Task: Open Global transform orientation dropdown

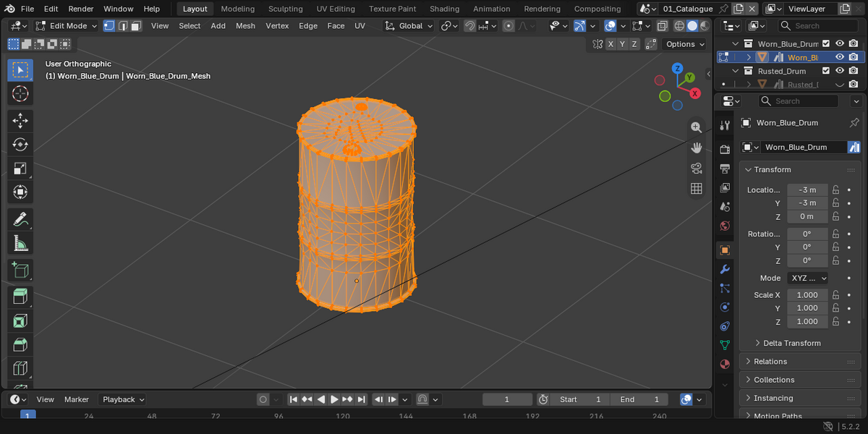Action: (x=409, y=25)
